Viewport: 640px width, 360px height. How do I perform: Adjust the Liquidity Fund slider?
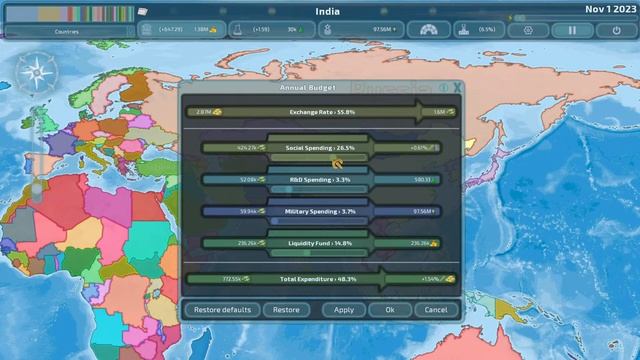pos(319,253)
